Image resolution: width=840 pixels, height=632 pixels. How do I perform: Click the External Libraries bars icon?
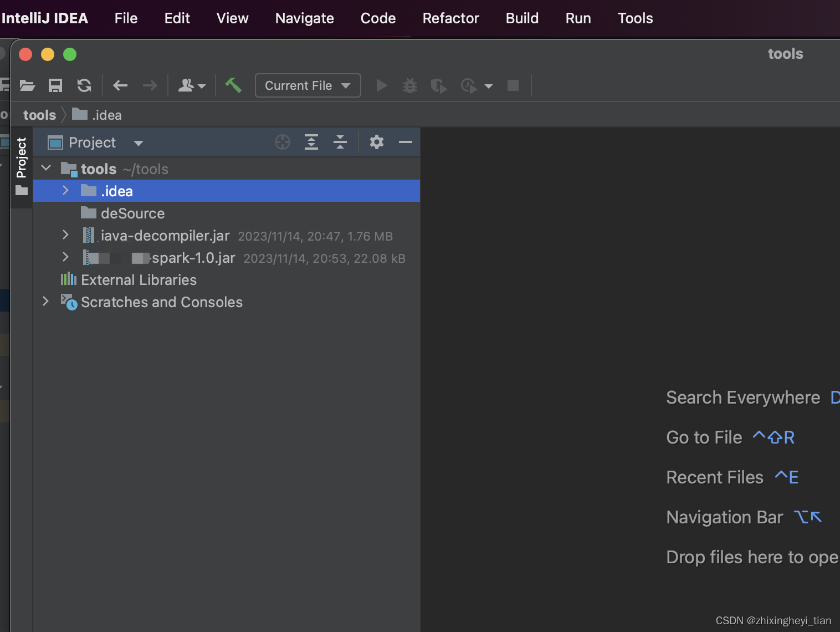69,279
